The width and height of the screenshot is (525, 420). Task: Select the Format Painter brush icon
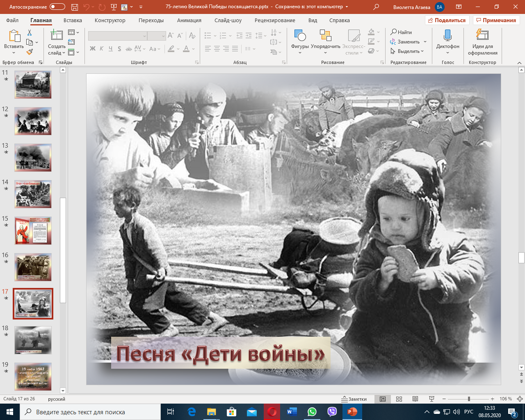tap(30, 52)
